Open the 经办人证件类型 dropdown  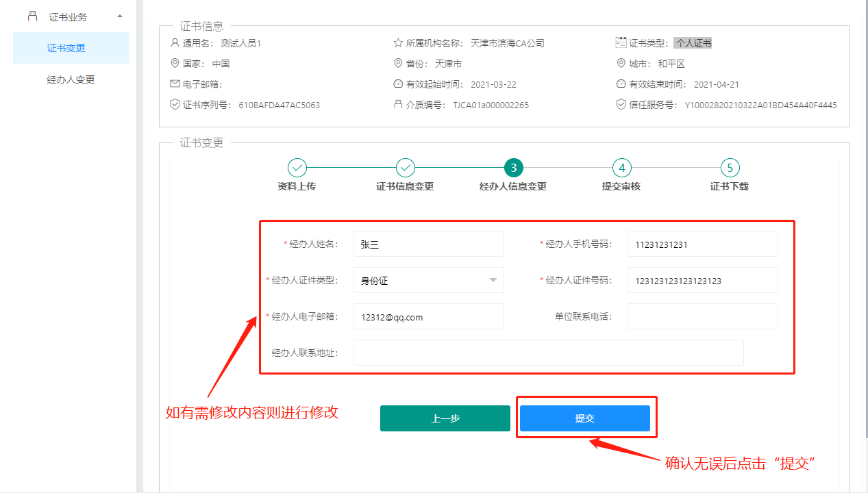click(x=428, y=280)
